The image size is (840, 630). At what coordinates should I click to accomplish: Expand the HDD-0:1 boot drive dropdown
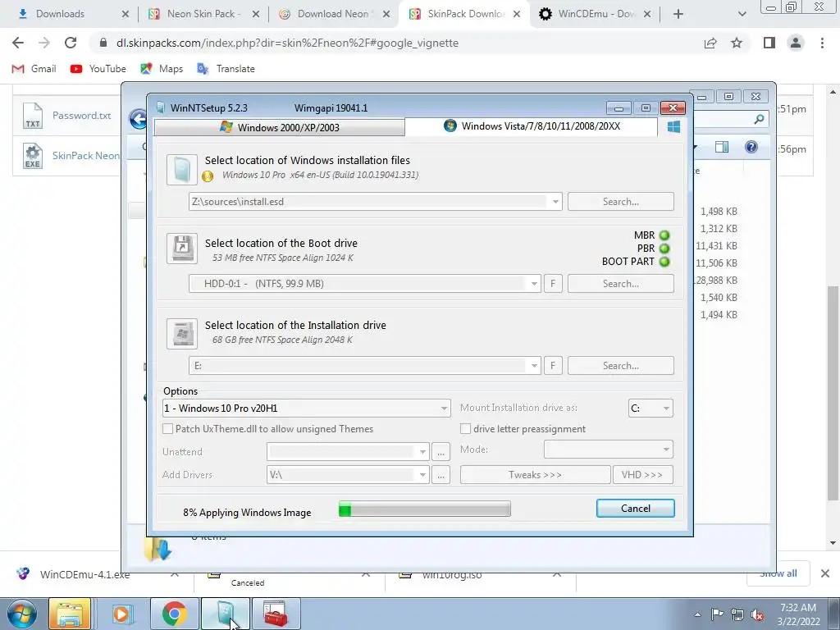pyautogui.click(x=534, y=283)
